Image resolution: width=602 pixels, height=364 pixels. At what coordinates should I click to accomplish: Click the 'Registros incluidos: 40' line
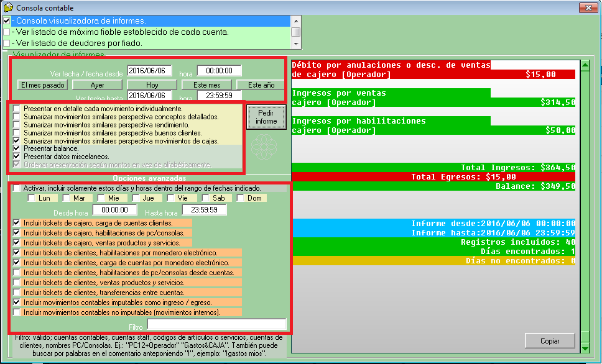tap(433, 242)
